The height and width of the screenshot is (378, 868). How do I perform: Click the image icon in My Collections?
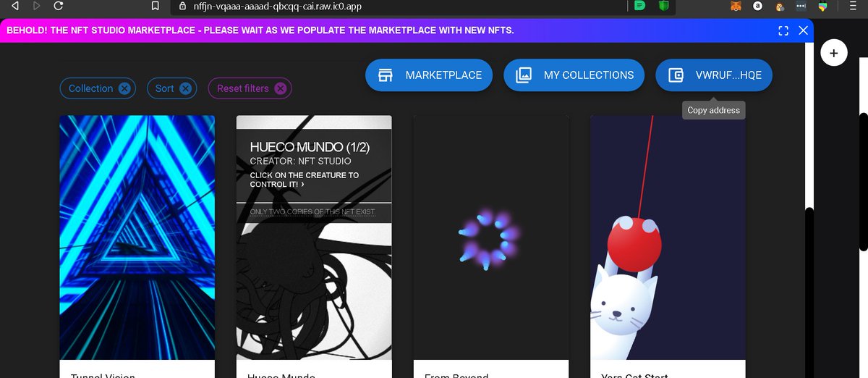[x=524, y=75]
